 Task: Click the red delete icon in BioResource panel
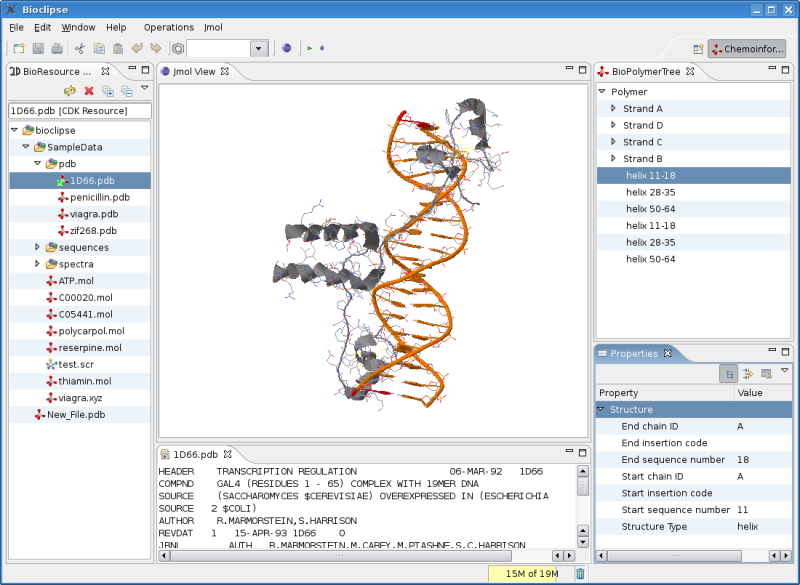click(89, 91)
